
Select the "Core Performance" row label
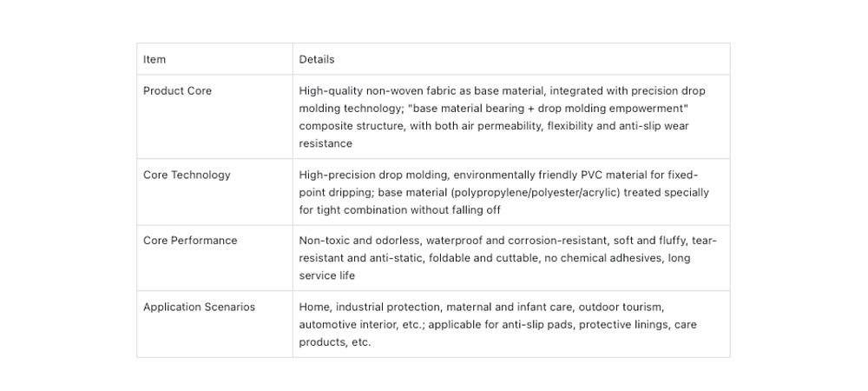(190, 241)
